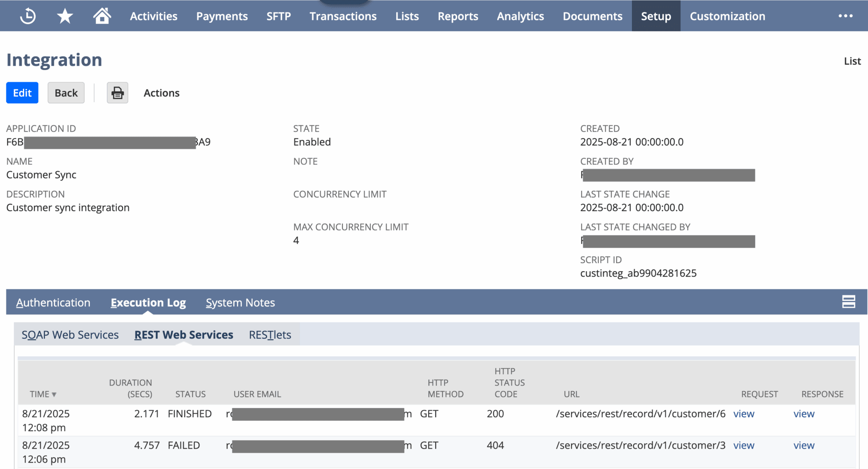868x469 pixels.
Task: Open the Reports menu
Action: [x=458, y=16]
